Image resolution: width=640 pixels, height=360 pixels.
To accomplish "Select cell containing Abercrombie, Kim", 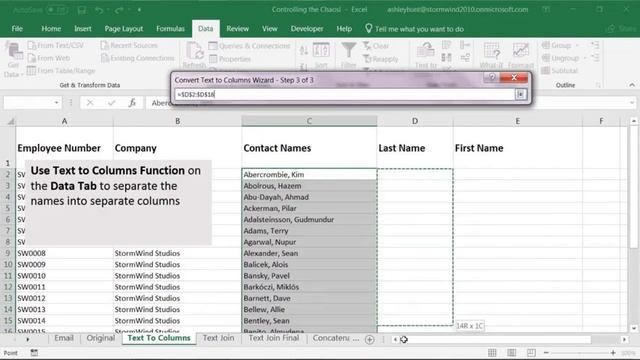I will (x=309, y=174).
